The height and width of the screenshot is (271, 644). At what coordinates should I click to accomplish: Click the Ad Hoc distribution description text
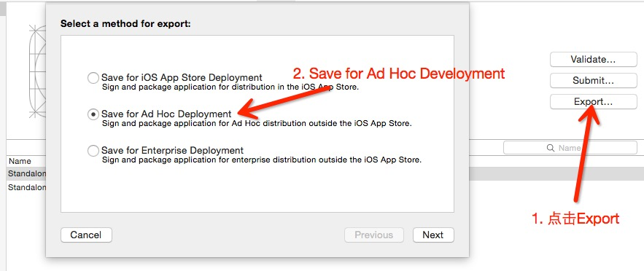coord(257,123)
